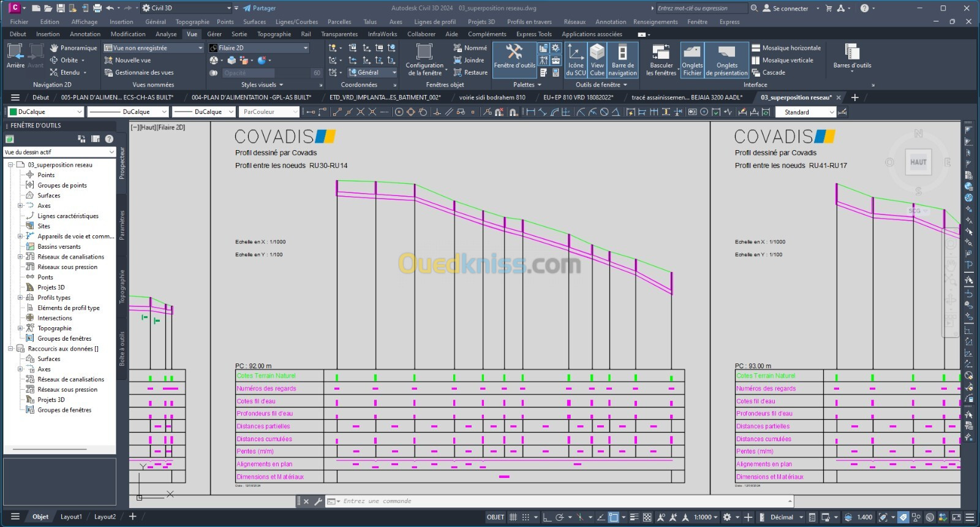The height and width of the screenshot is (527, 980).
Task: Expand the Axes tree node
Action: [20, 206]
